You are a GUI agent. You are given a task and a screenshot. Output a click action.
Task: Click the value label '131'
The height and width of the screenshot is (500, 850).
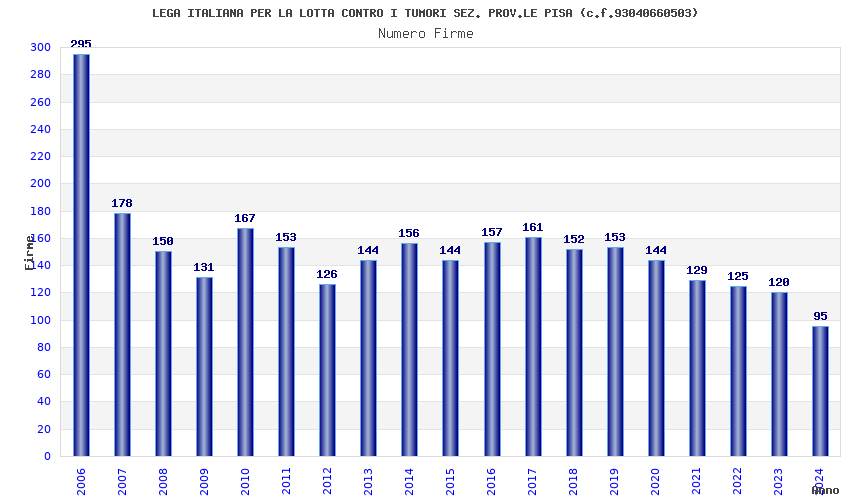(204, 267)
